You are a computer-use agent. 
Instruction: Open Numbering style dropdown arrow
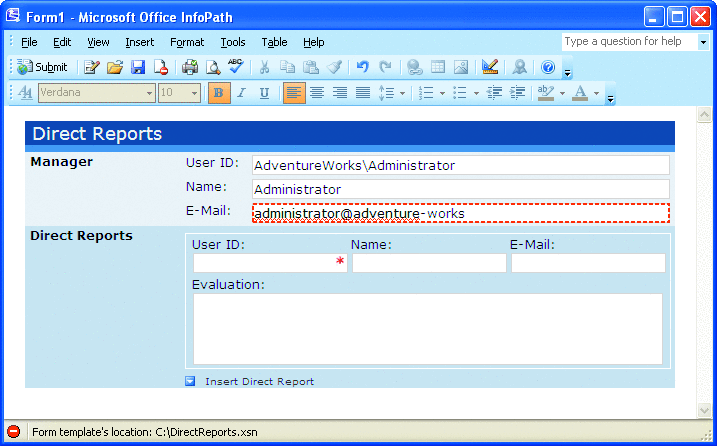pos(442,93)
